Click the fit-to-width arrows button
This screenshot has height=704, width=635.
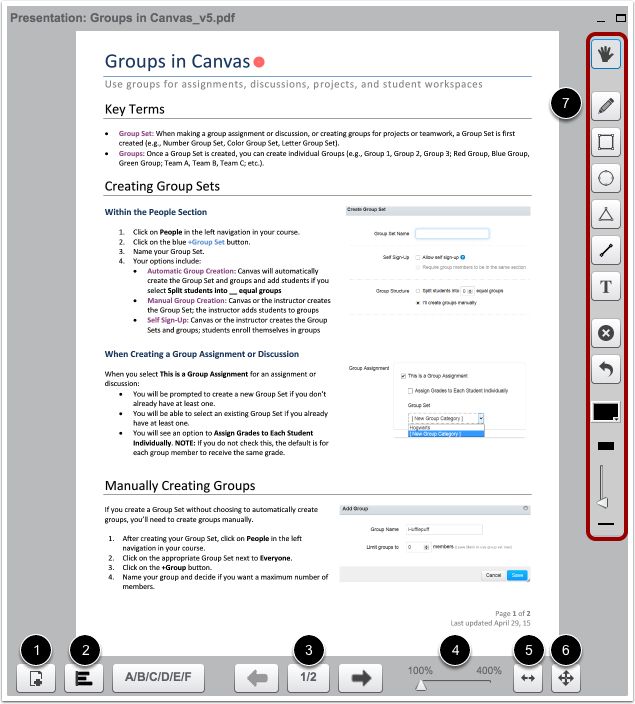click(x=528, y=678)
